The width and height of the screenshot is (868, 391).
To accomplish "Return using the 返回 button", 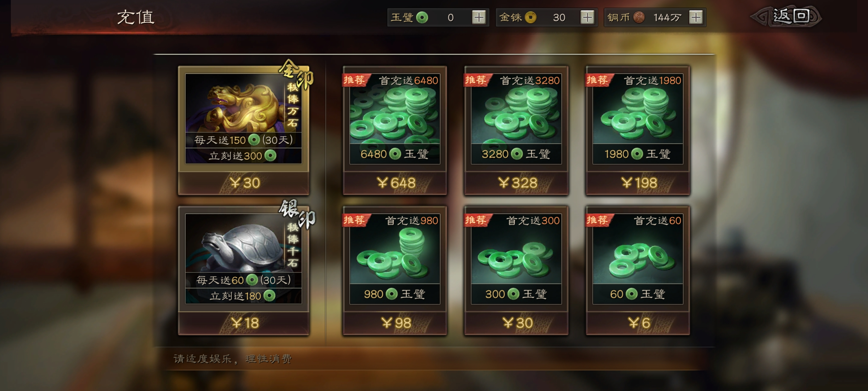I will pos(786,17).
